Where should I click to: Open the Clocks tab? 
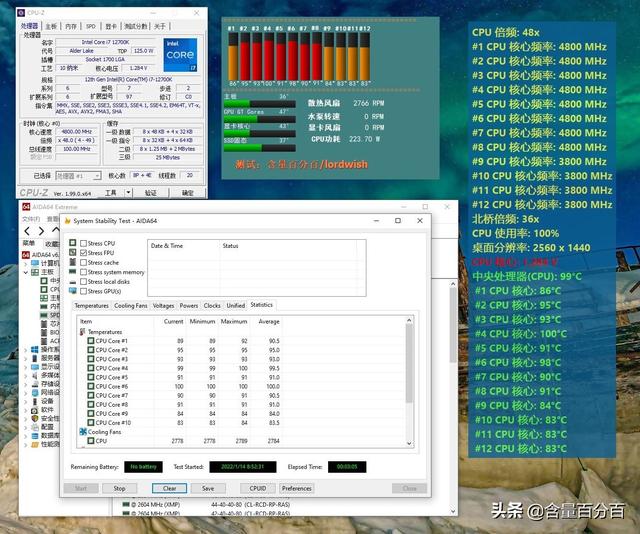pos(212,305)
